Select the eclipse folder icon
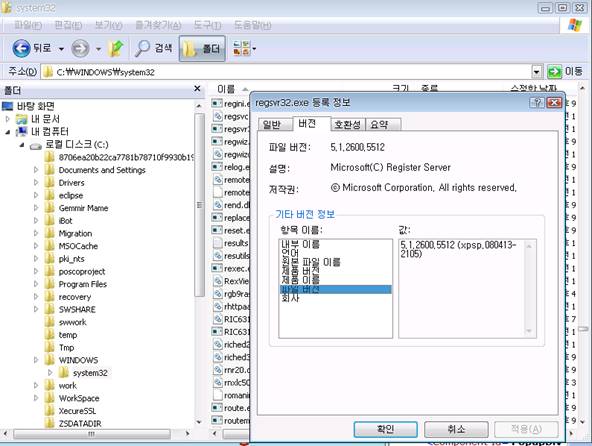The image size is (592, 446). pos(49,195)
